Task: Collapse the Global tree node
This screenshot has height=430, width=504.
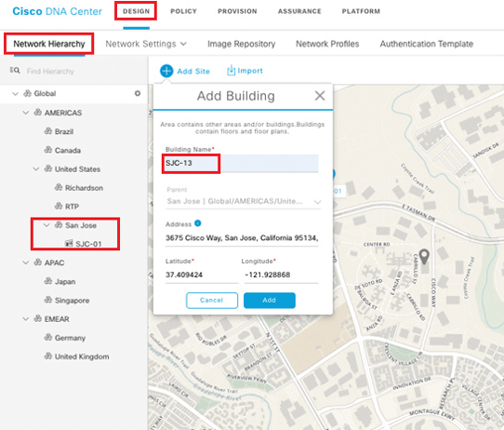Action: [x=15, y=94]
